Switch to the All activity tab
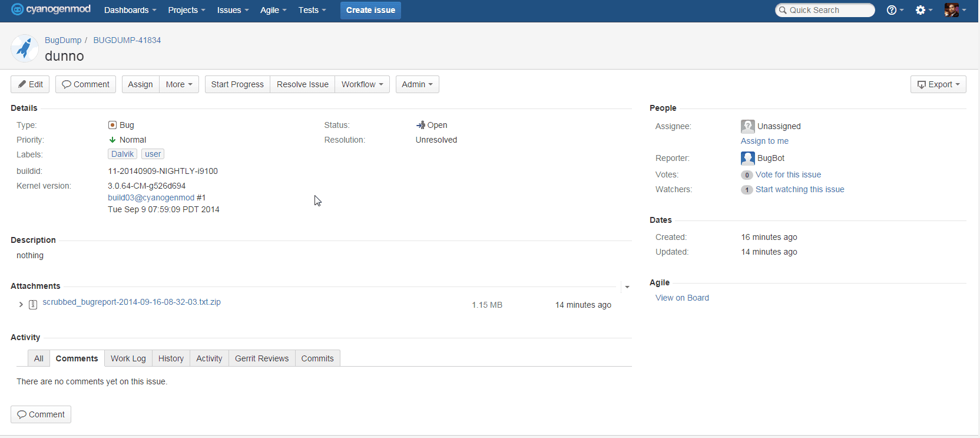The height and width of the screenshot is (438, 980). click(39, 358)
